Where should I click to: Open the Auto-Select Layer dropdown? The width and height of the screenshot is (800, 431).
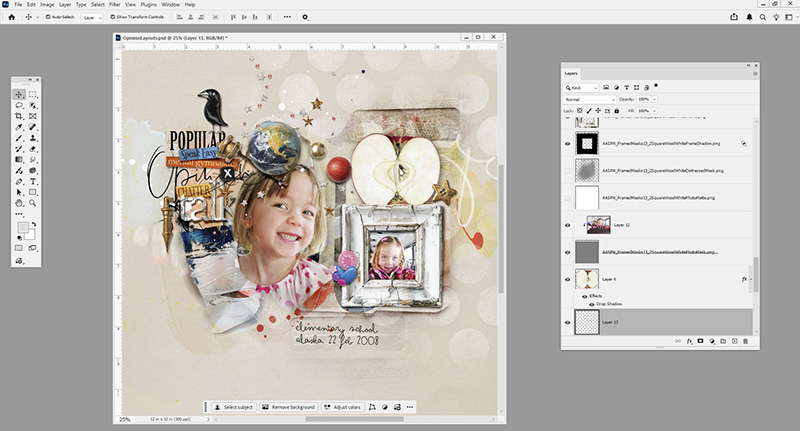(x=92, y=17)
